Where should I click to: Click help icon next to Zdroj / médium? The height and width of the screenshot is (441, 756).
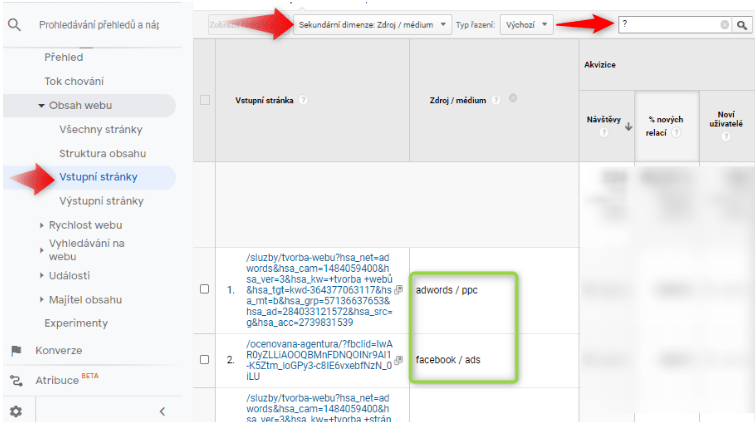(x=496, y=100)
